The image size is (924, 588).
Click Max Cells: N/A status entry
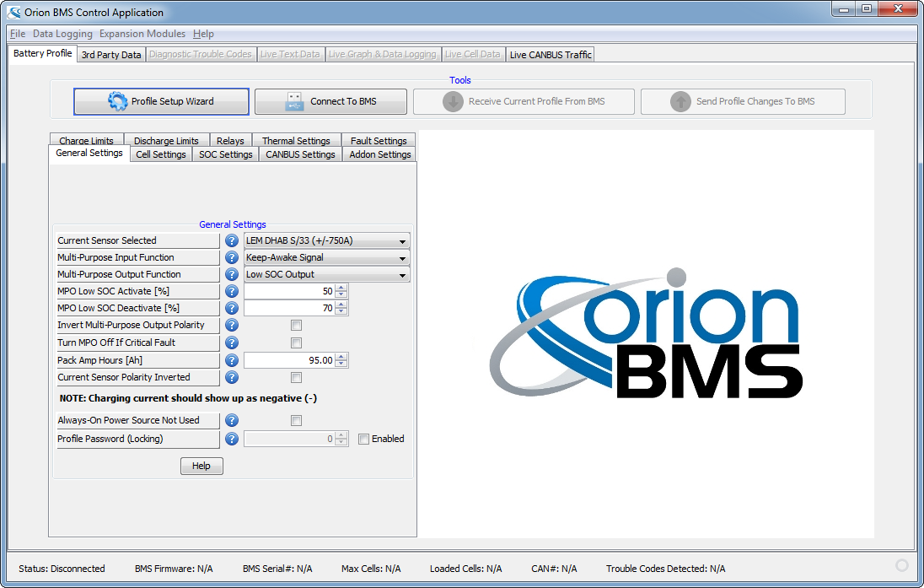[371, 569]
